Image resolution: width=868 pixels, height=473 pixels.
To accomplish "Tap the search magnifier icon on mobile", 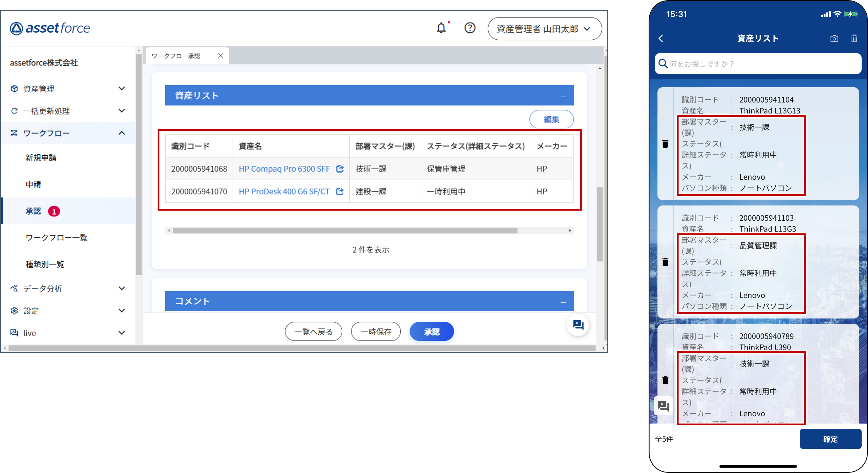I will (663, 63).
